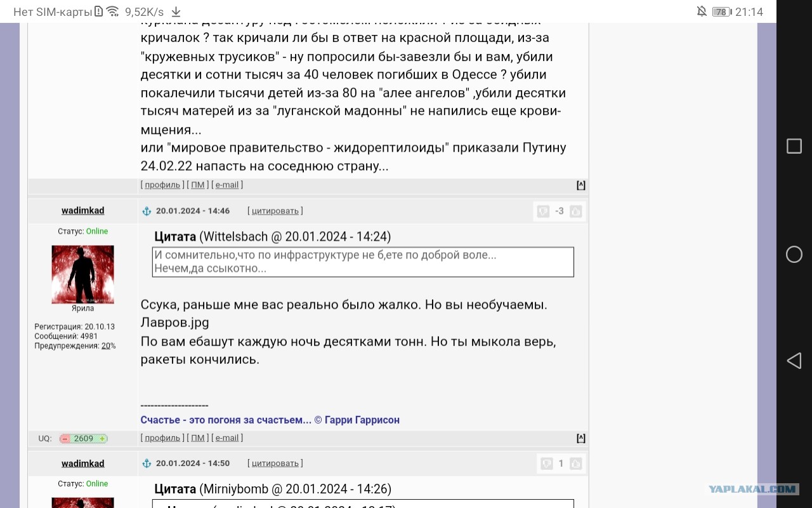Viewport: 812px width, 508px height.
Task: Open recent apps with the square button
Action: 794,146
